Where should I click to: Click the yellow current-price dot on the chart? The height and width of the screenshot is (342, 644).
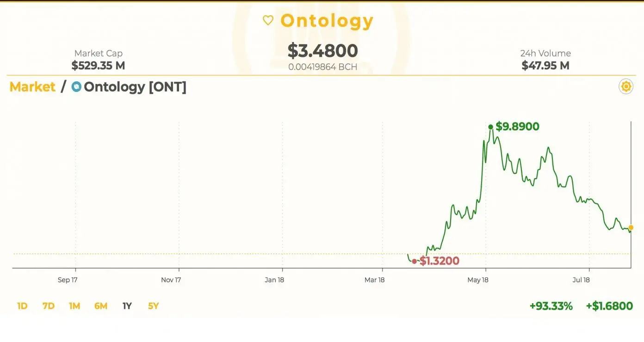631,227
